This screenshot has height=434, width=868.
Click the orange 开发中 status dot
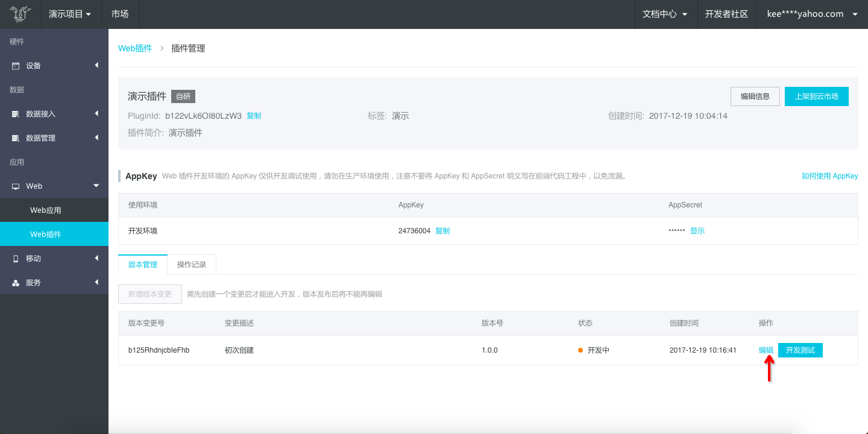coord(580,350)
